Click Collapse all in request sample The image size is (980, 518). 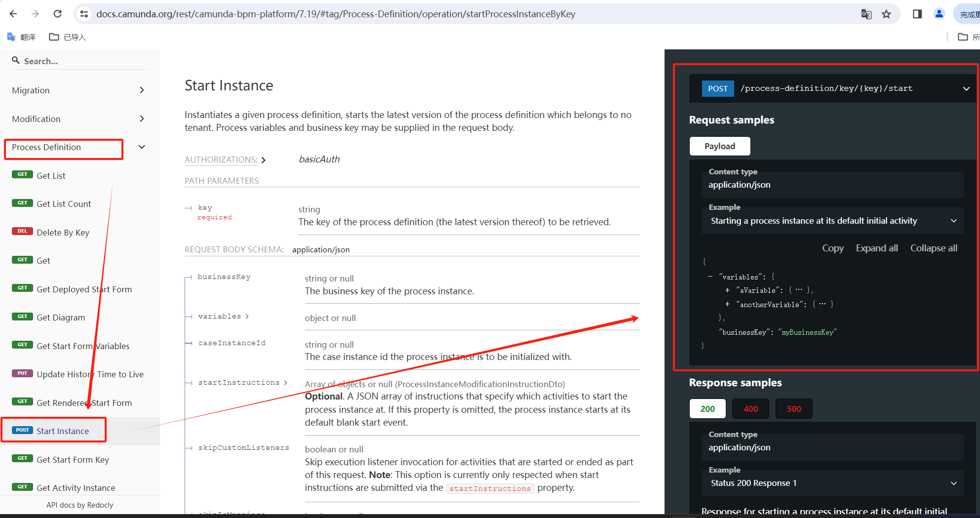pyautogui.click(x=934, y=248)
